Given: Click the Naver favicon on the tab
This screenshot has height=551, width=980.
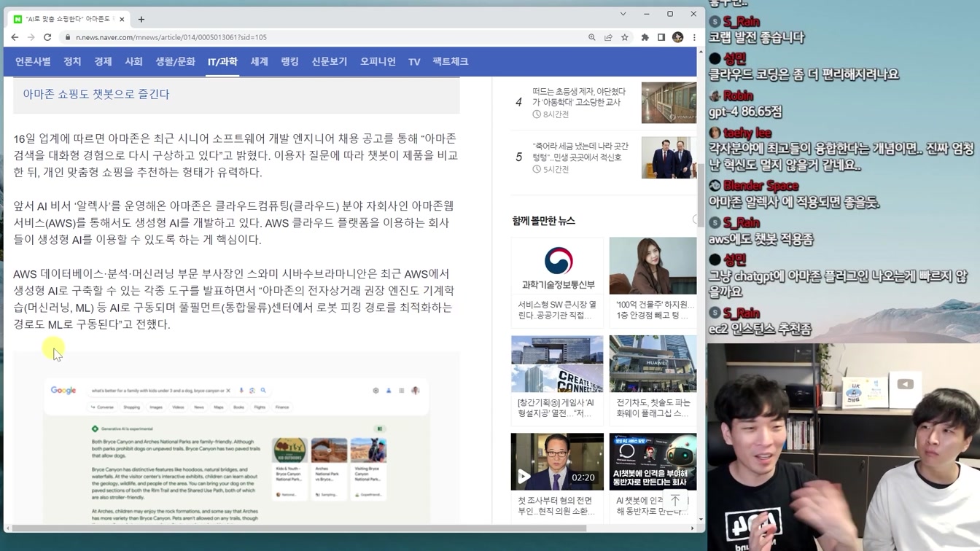Looking at the screenshot, I should [17, 19].
